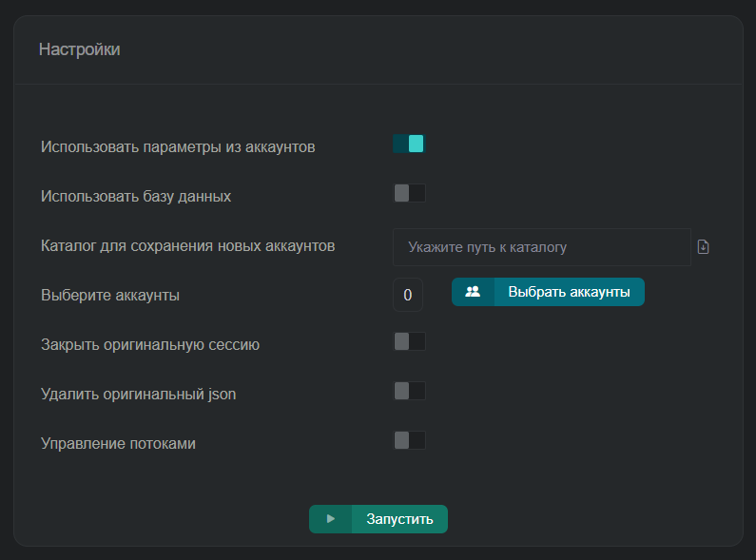Viewport: 756px width, 560px height.
Task: Click the "Использовать базу данных" label
Action: pos(136,197)
